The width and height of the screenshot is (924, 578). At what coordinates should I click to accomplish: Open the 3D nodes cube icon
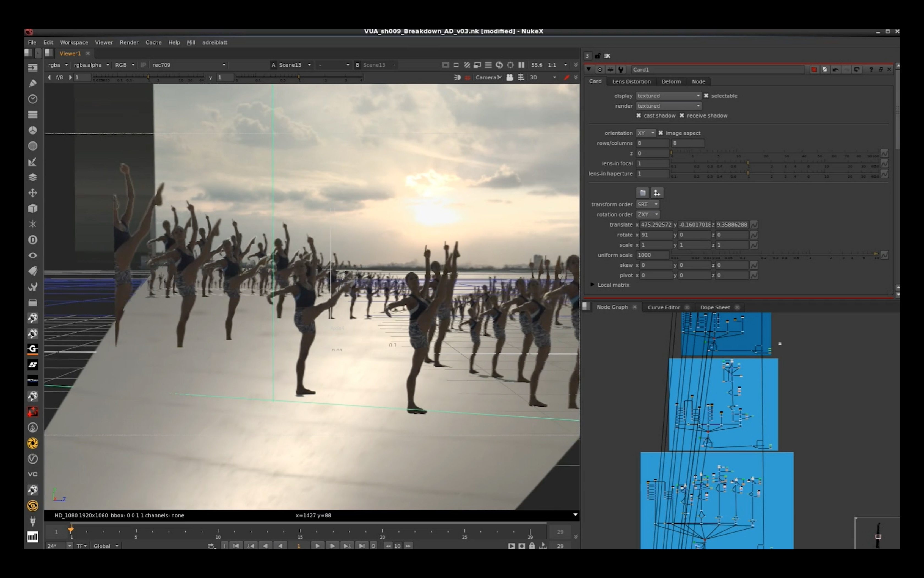[x=33, y=209]
